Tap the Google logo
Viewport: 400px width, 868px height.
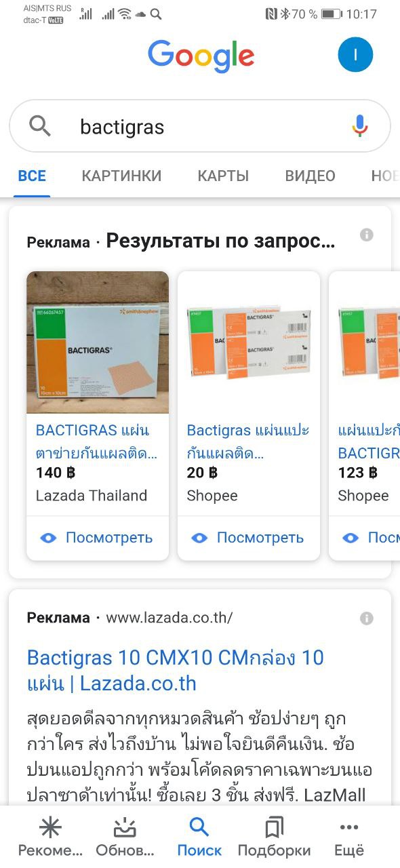point(201,57)
